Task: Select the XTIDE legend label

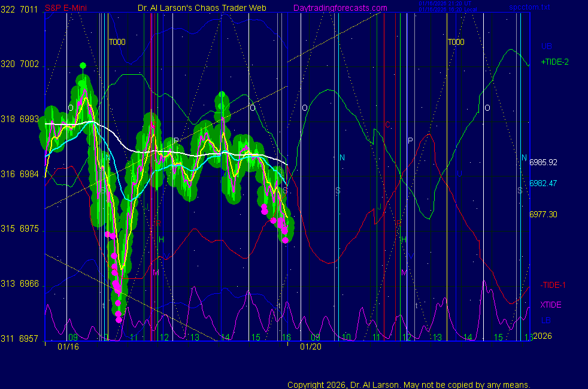Action: pyautogui.click(x=551, y=305)
